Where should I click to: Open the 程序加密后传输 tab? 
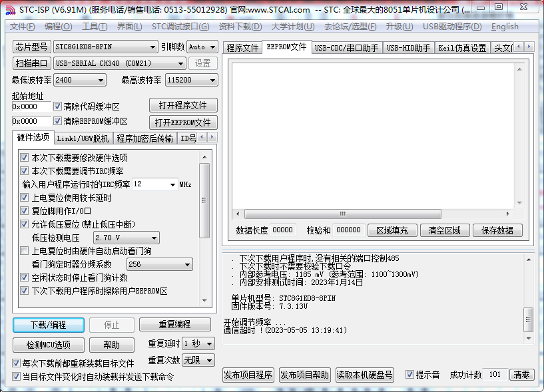click(x=144, y=138)
